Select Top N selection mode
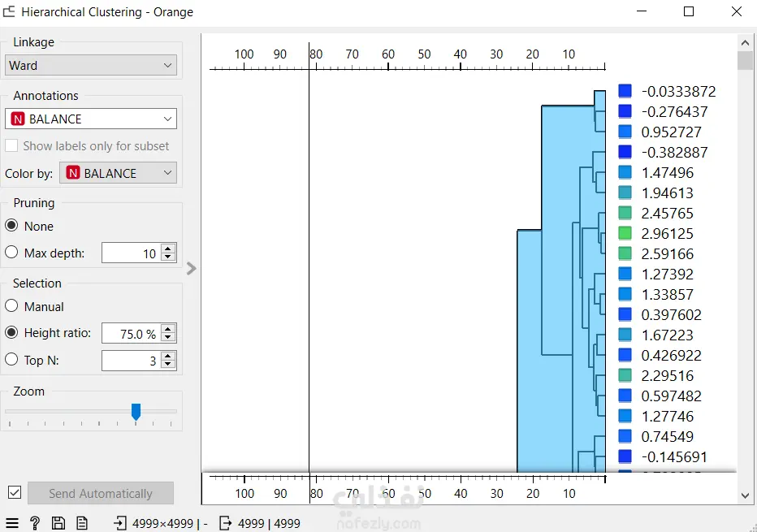This screenshot has width=757, height=532. click(x=11, y=360)
